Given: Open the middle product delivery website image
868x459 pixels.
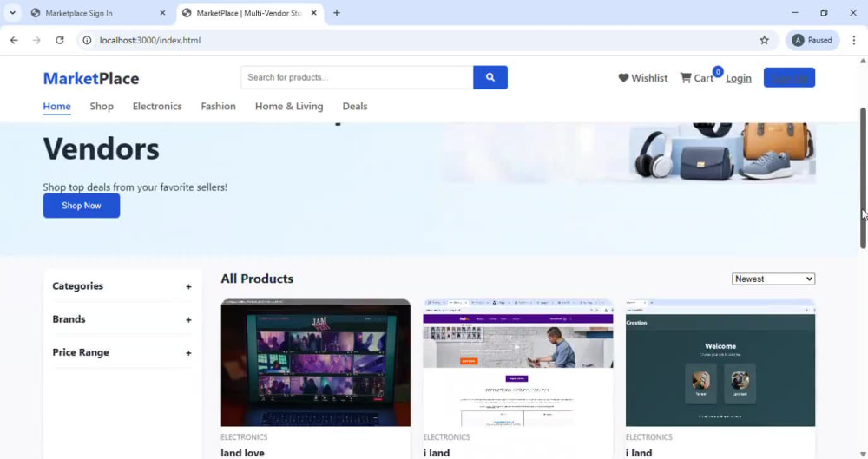Looking at the screenshot, I should 518,363.
